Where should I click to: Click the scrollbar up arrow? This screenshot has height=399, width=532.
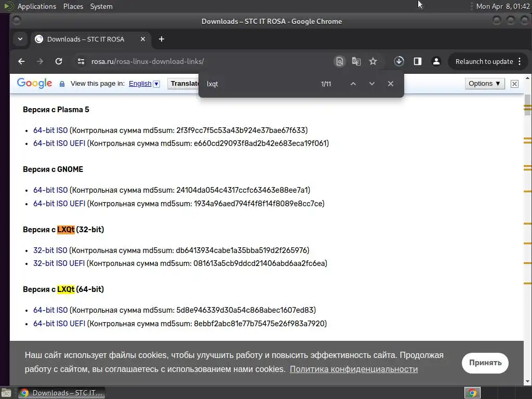tap(527, 78)
